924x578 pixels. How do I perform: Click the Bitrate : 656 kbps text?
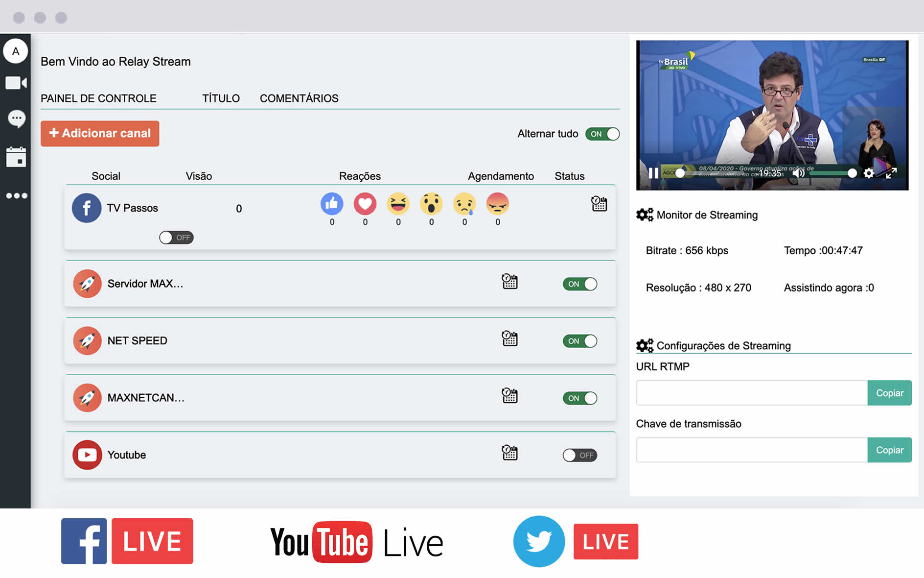(x=687, y=250)
